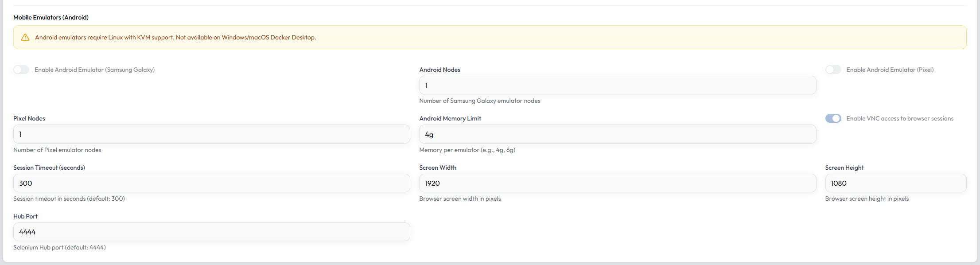Screen dimensions: 980x265
Task: Click the 'Enable Android Emulator (Samsung Galaxy)' label
Action: click(x=94, y=70)
